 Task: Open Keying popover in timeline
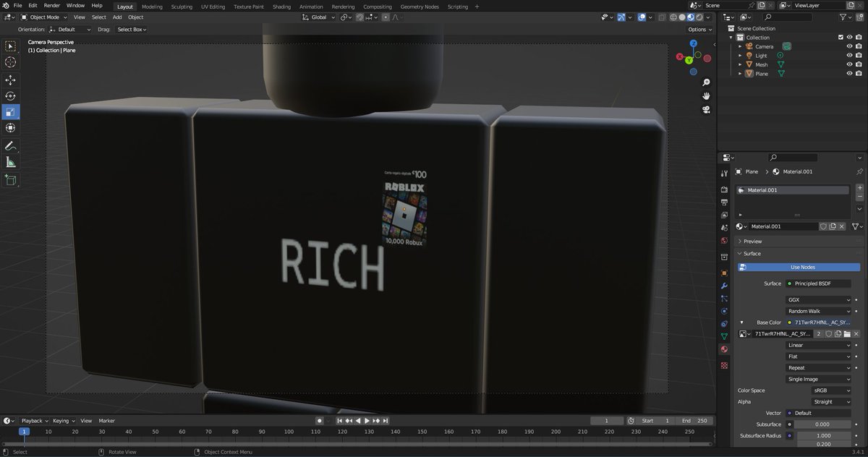coord(63,420)
